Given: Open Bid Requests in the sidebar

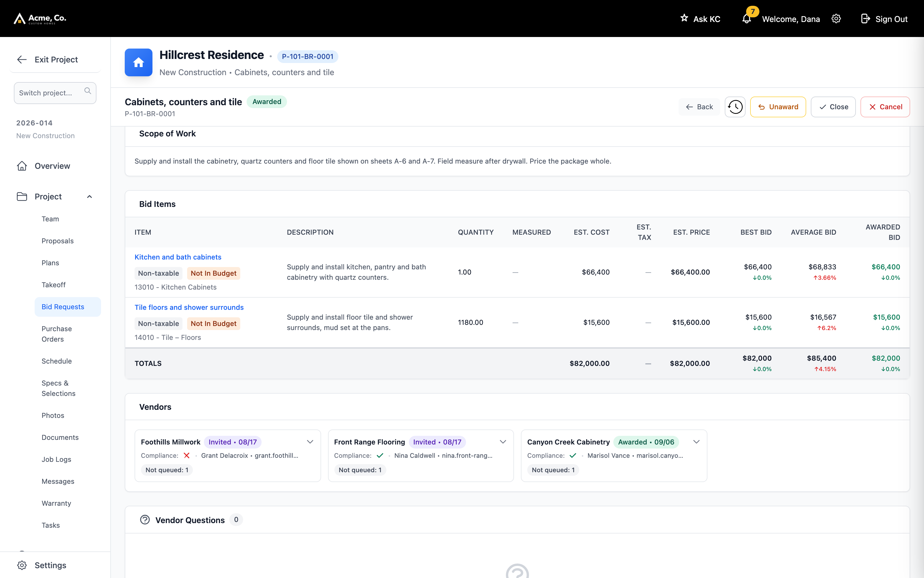Looking at the screenshot, I should 68,307.
